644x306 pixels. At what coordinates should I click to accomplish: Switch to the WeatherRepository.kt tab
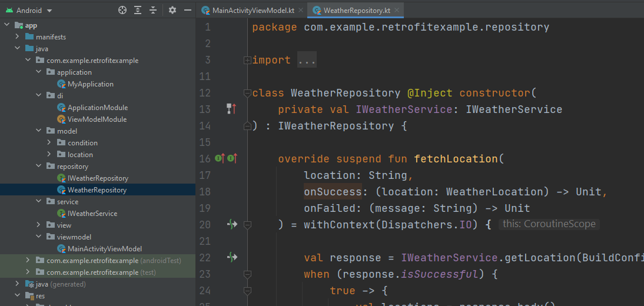click(357, 11)
